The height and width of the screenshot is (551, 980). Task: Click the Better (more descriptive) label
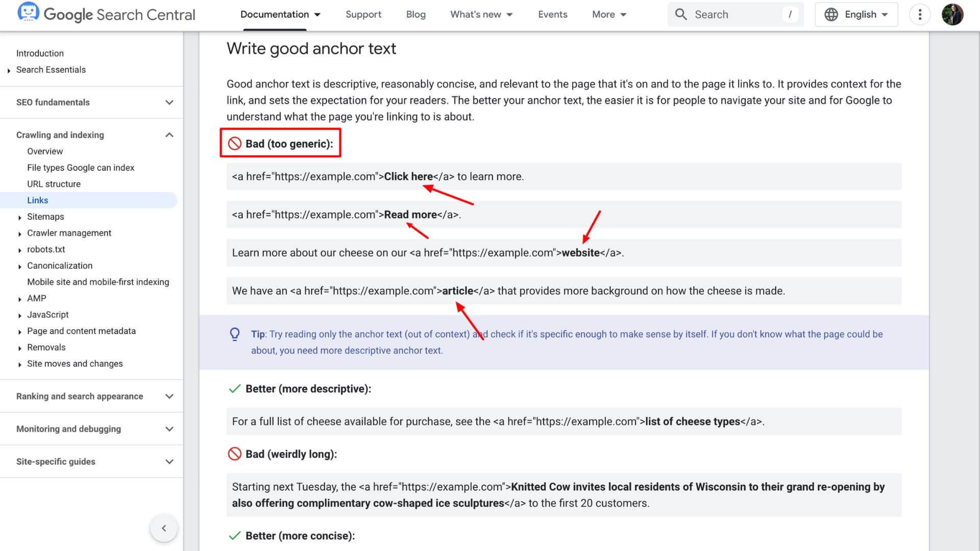pos(308,389)
